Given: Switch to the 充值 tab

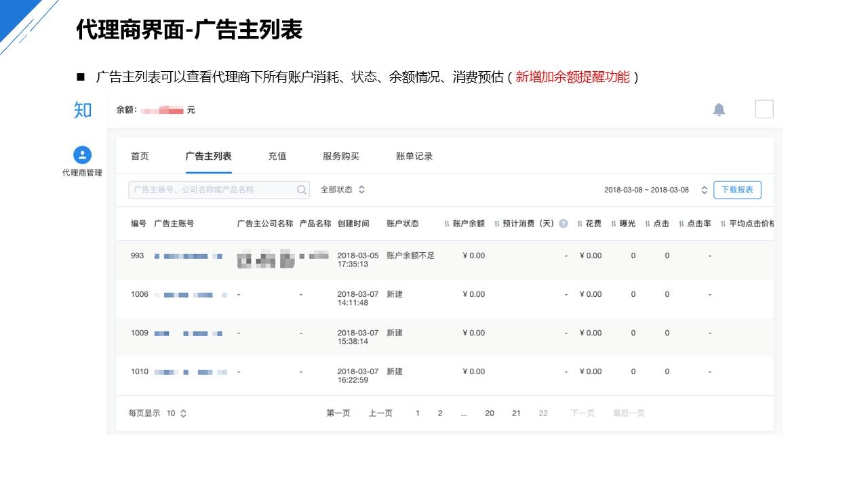Looking at the screenshot, I should coord(277,157).
